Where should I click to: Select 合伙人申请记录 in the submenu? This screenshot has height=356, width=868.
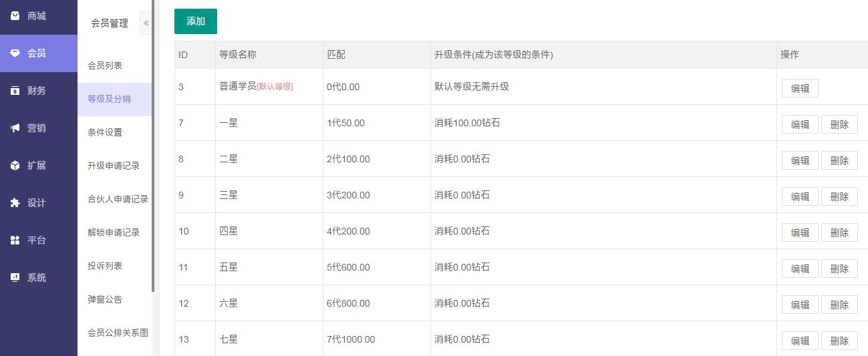click(118, 199)
